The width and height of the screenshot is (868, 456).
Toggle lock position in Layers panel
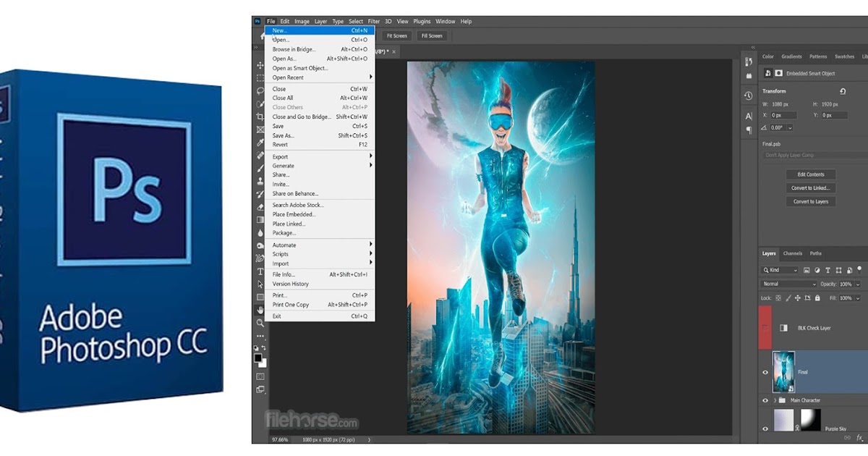click(796, 297)
